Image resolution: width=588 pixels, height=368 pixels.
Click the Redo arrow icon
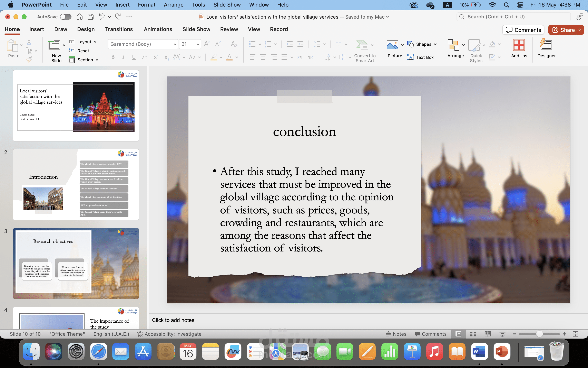[118, 17]
